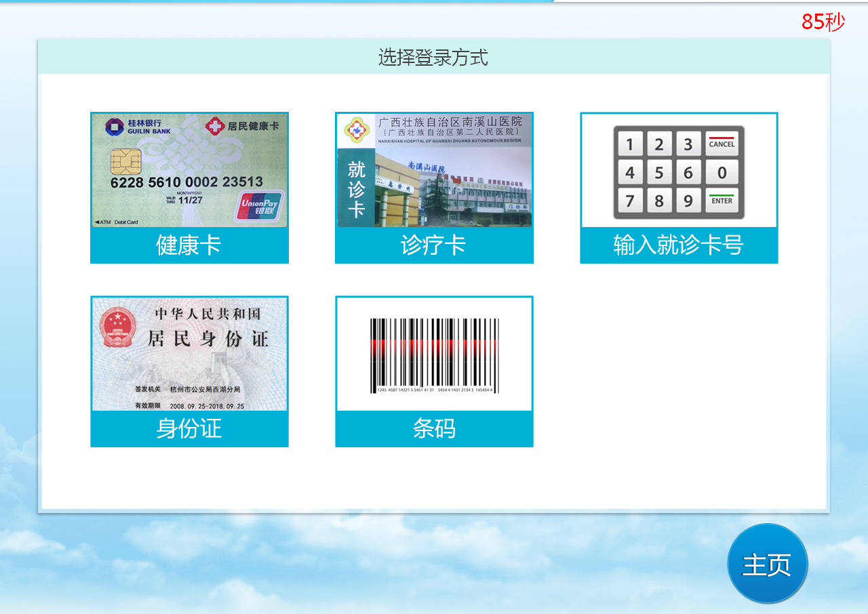Screen dimensions: 868x614
Task: Click the 输入就诊卡号 label
Action: point(679,245)
